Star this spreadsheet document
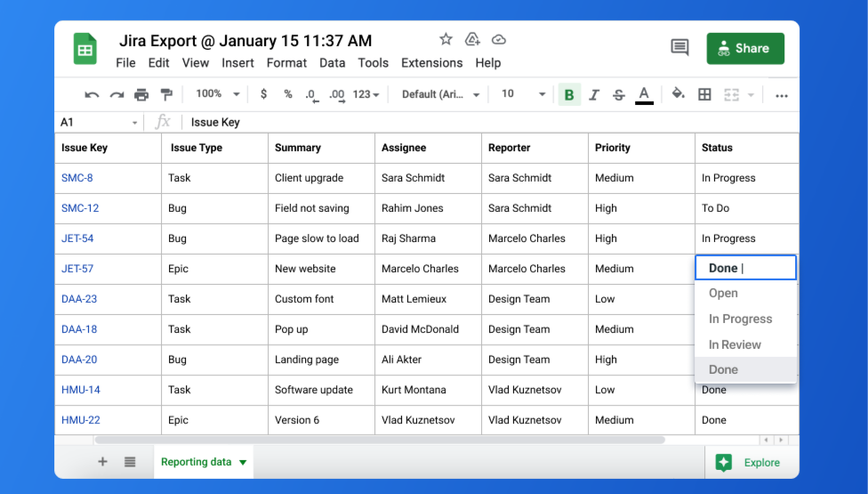868x494 pixels. click(446, 39)
